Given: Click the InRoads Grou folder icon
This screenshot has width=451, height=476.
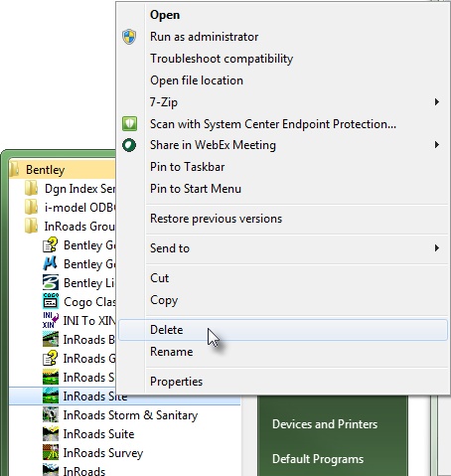Looking at the screenshot, I should pos(32,226).
